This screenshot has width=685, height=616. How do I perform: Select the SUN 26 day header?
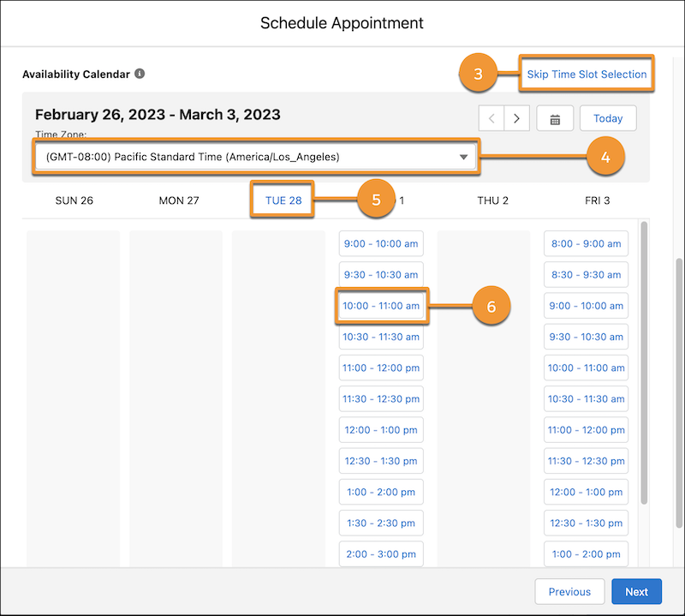(x=74, y=200)
